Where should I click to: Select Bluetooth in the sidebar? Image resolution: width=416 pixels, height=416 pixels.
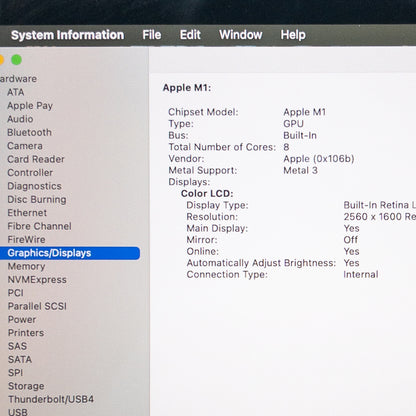tap(29, 132)
